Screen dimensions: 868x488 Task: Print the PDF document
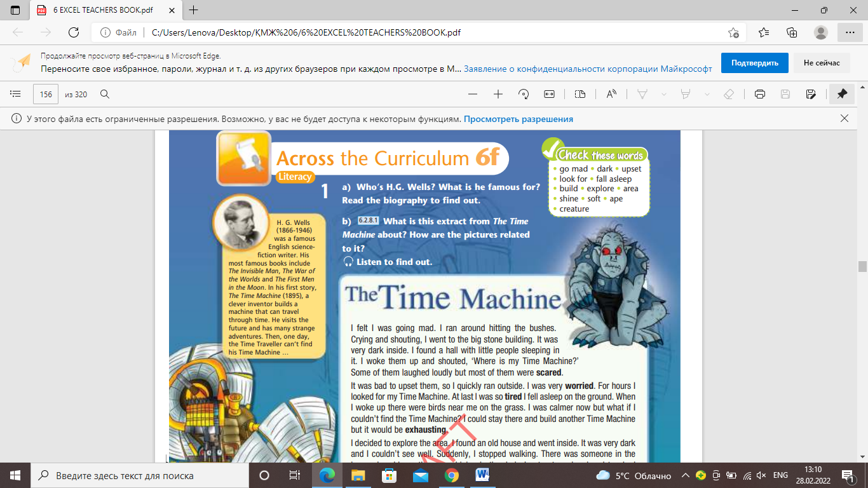(x=759, y=94)
